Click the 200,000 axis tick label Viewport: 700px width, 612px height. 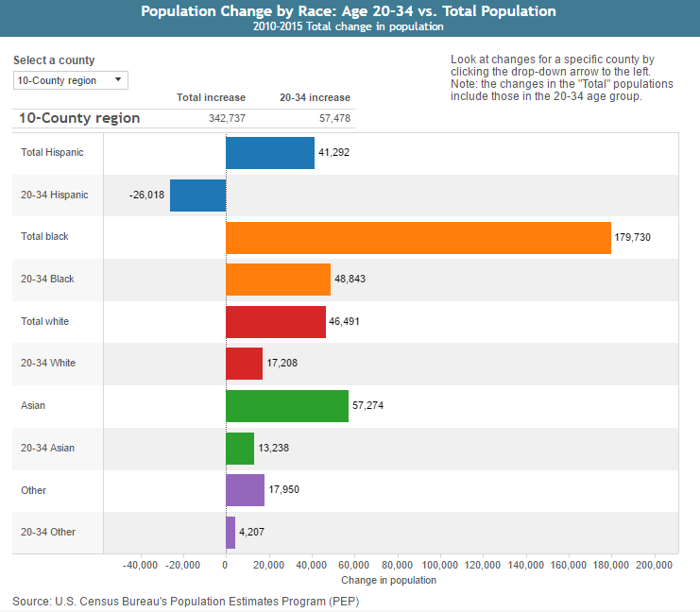click(655, 565)
